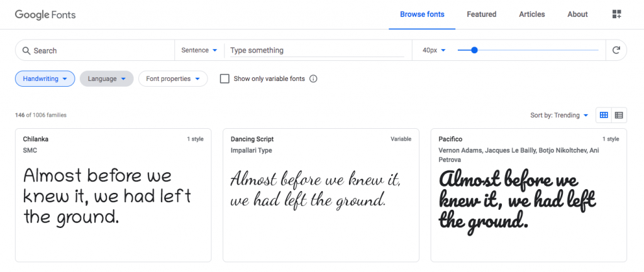This screenshot has height=272, width=644.
Task: Click the info icon beside variable fonts
Action: 313,79
